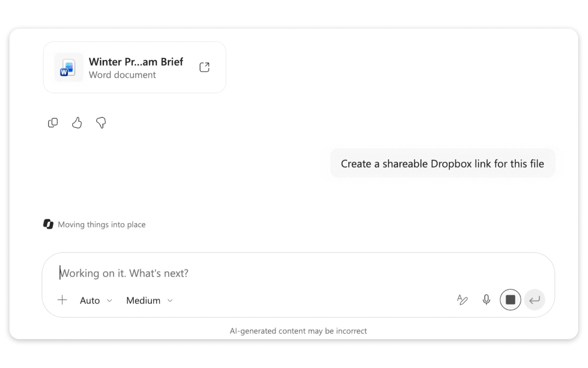Add an attachment with the plus icon
This screenshot has width=588, height=368.
point(62,300)
